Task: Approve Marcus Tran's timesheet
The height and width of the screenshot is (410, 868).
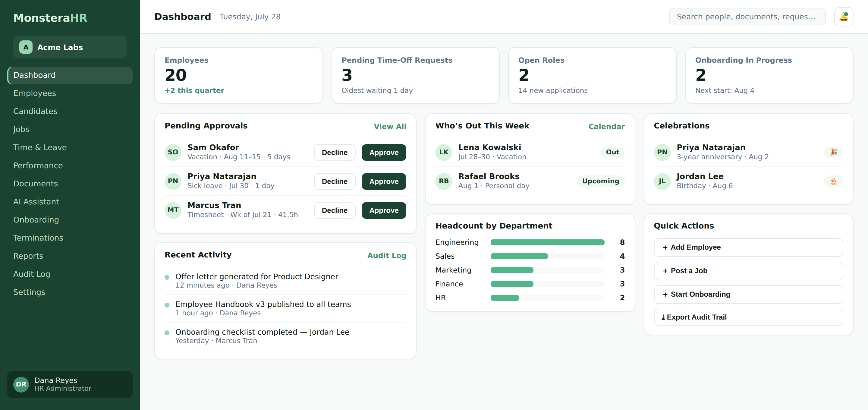Action: coord(383,210)
